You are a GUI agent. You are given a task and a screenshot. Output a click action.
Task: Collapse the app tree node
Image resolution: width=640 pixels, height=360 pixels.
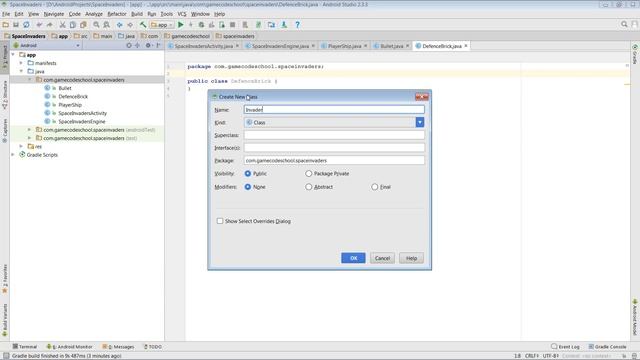click(13, 54)
